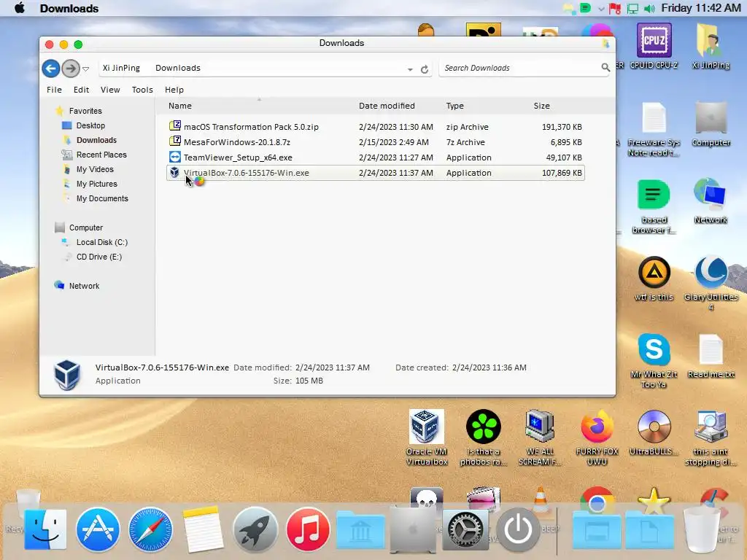Open the File menu
The width and height of the screenshot is (747, 560).
tap(54, 90)
